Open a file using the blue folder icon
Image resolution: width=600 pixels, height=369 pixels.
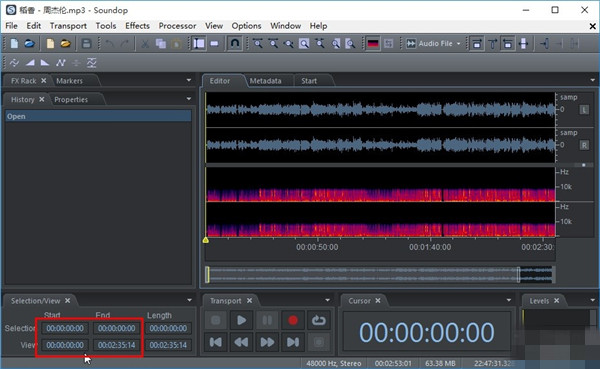pyautogui.click(x=29, y=44)
